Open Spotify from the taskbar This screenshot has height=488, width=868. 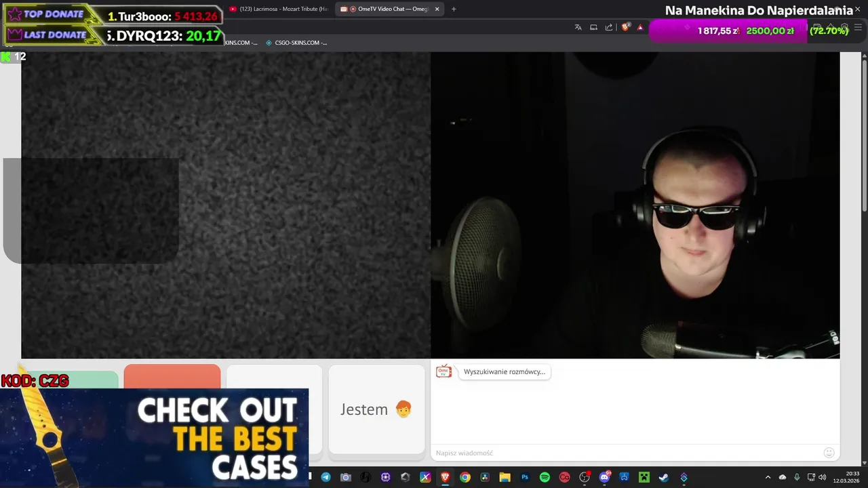click(x=545, y=477)
